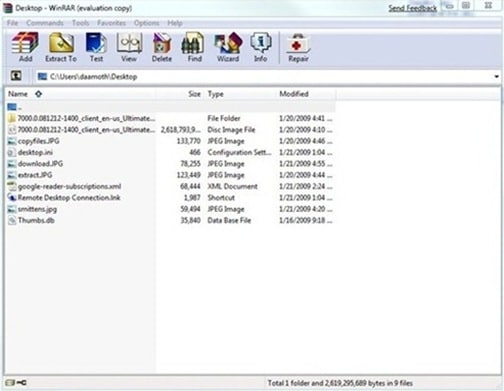Click the 1/16/2009 9:18 modified date
The height and width of the screenshot is (391, 504).
coord(306,220)
